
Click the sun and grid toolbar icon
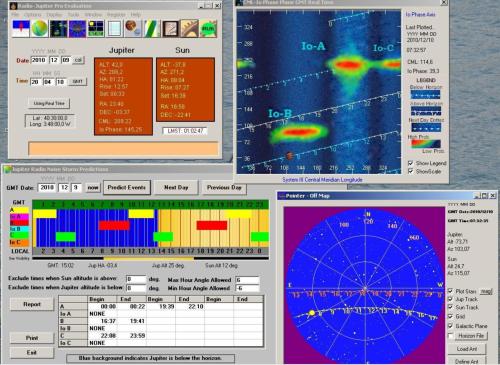[x=96, y=28]
